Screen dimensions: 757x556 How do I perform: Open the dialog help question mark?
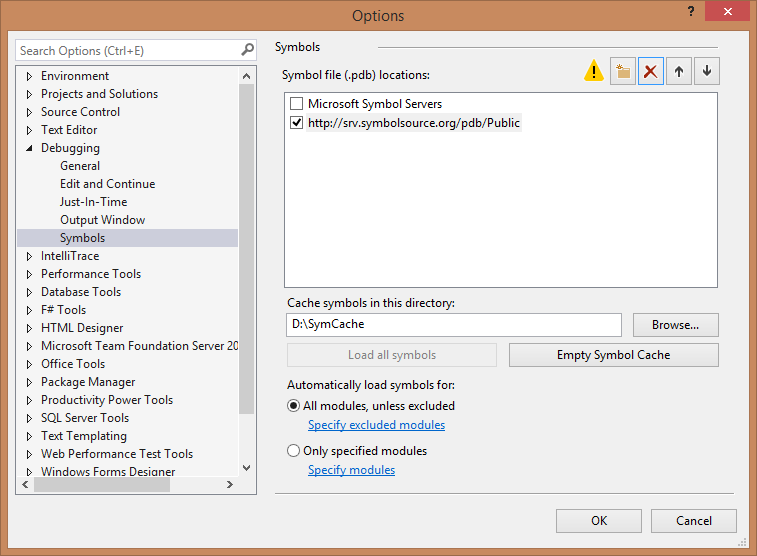coord(691,11)
